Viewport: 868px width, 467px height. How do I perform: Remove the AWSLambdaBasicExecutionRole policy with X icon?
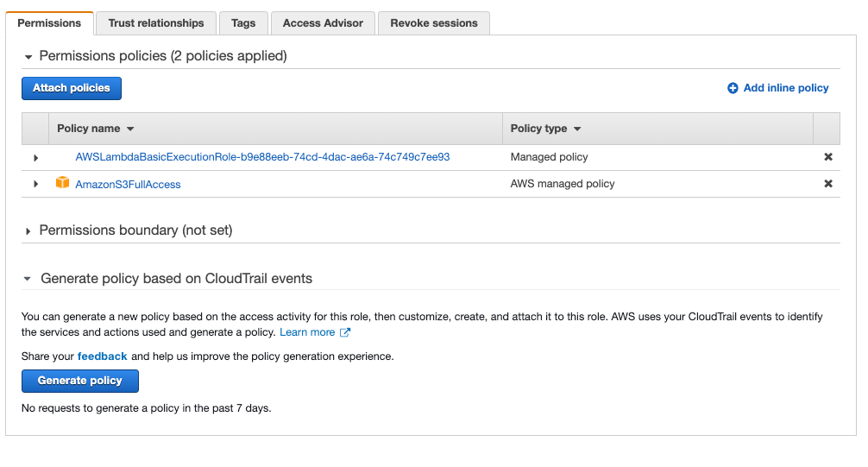click(828, 157)
